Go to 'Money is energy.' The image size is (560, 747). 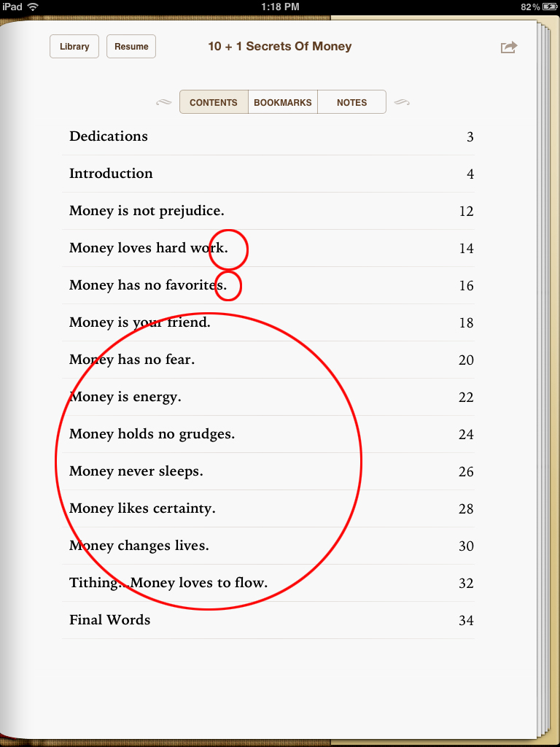268,397
